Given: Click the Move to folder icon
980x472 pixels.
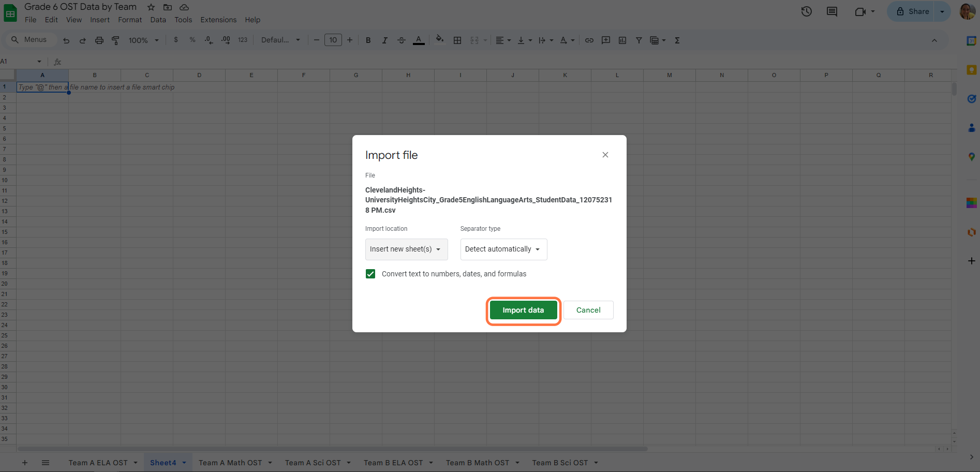Looking at the screenshot, I should click(168, 7).
